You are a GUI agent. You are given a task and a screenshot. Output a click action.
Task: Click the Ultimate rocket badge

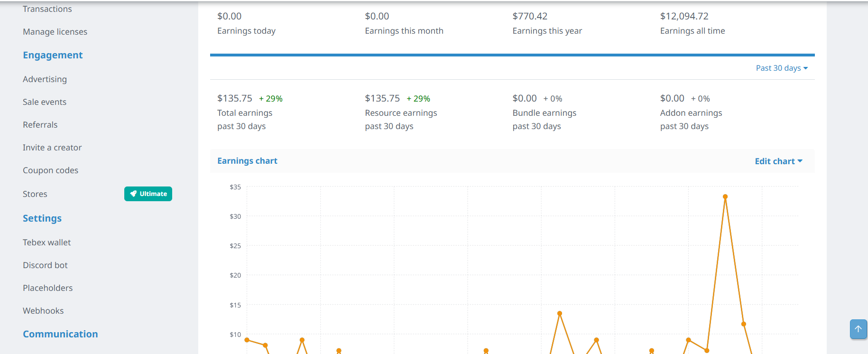point(148,194)
